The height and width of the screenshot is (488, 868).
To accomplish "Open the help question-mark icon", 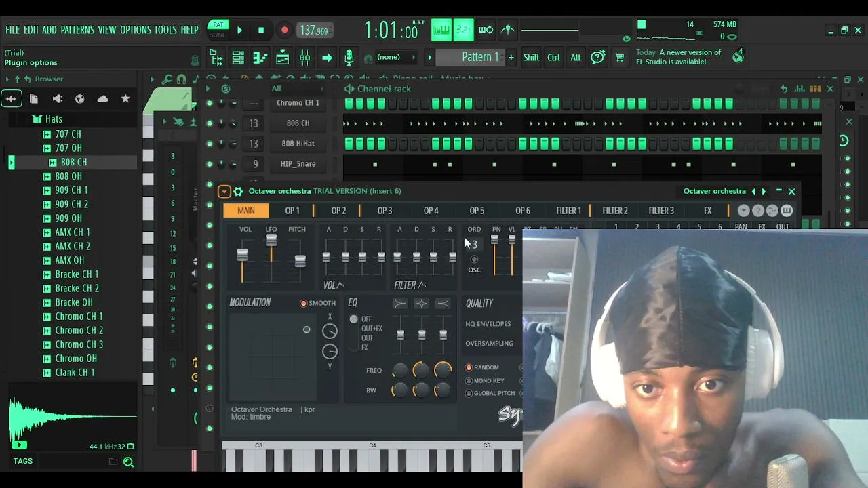I will coord(597,58).
